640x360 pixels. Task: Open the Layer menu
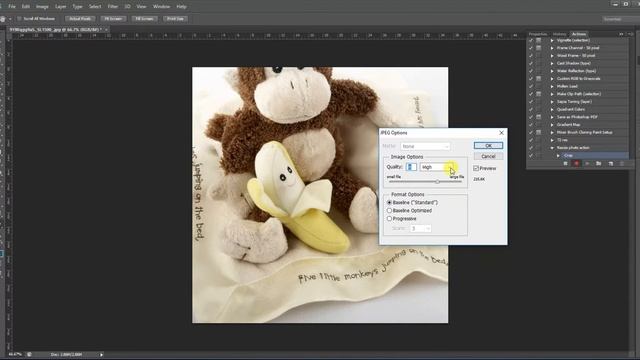[x=60, y=7]
